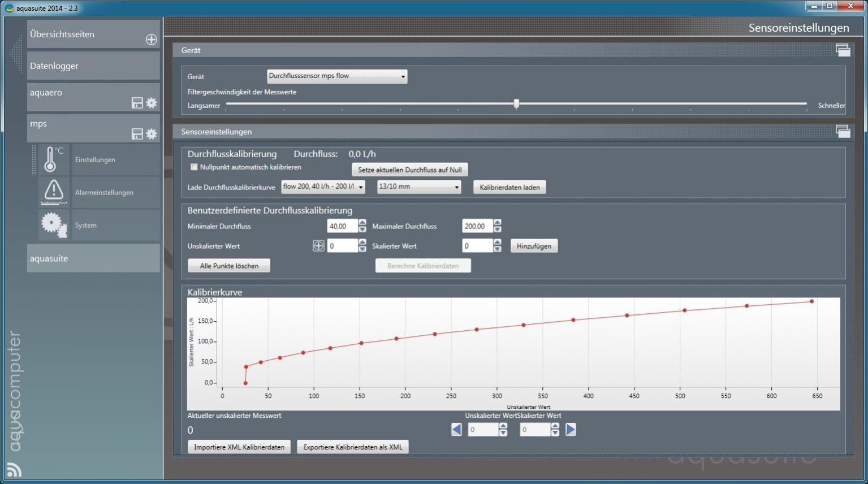Click Alle Punkte löschen button
Screen dimensions: 868x484
pyautogui.click(x=229, y=266)
